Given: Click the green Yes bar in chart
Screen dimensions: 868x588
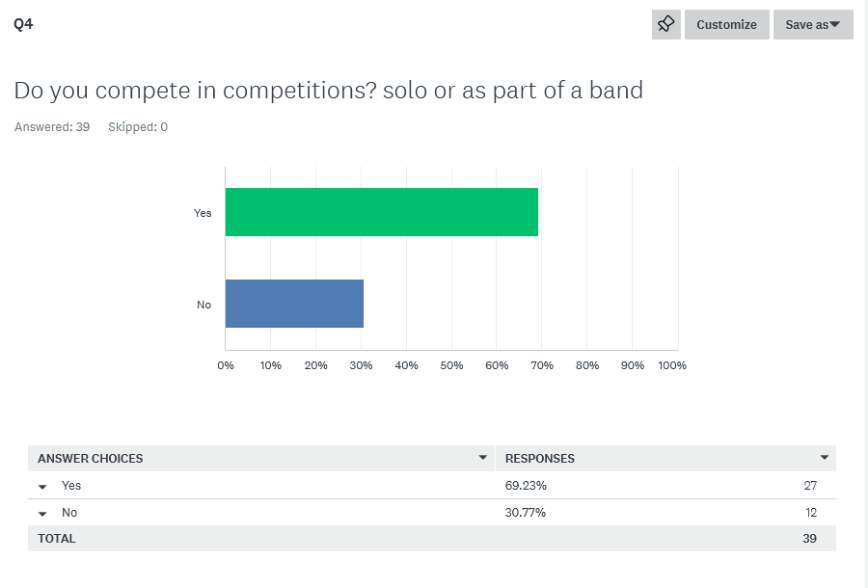Looking at the screenshot, I should pyautogui.click(x=381, y=212).
